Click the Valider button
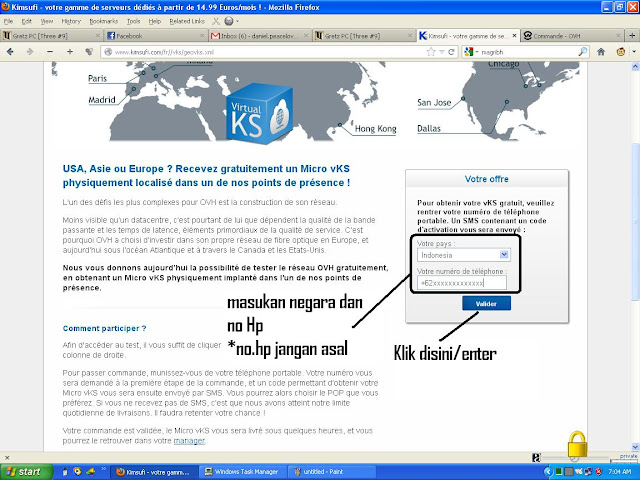Screen dimensions: 640x480 (x=486, y=304)
